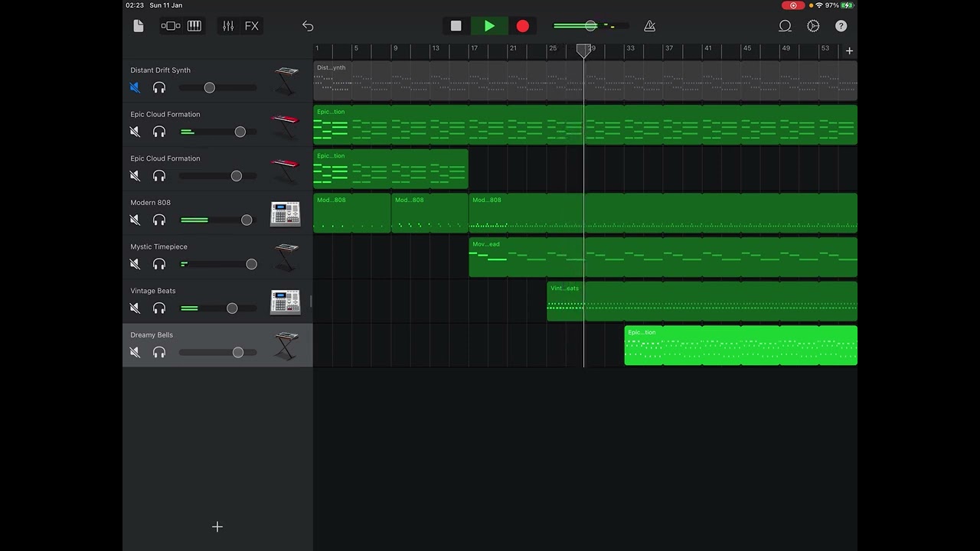Tap the undo arrow

point(308,26)
